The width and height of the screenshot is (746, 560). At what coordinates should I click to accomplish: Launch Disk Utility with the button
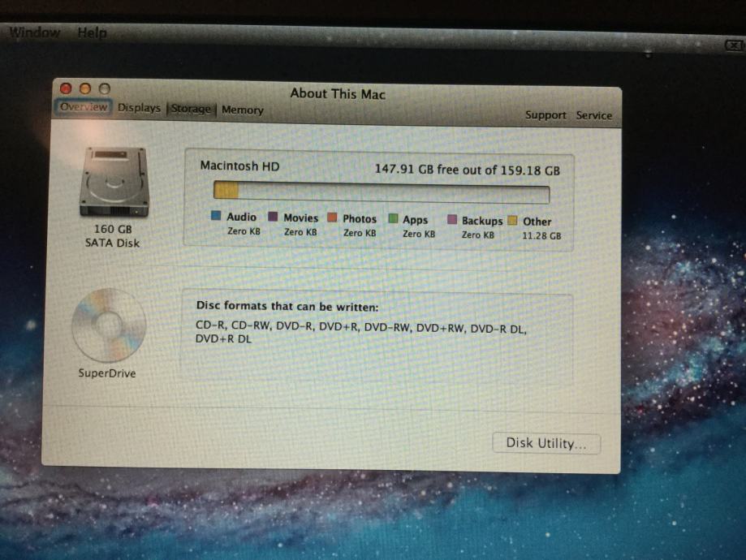point(546,443)
